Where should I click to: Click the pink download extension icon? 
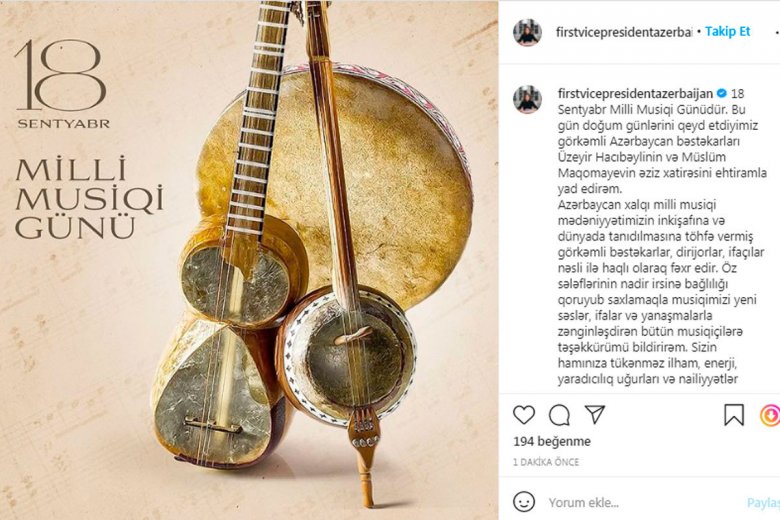tap(771, 416)
